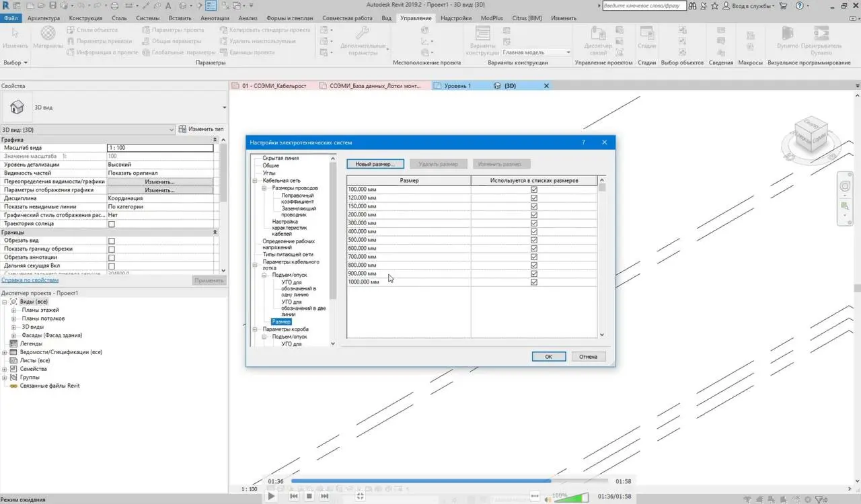Expand Планы этажей in project browser
The image size is (861, 504).
[x=14, y=310]
